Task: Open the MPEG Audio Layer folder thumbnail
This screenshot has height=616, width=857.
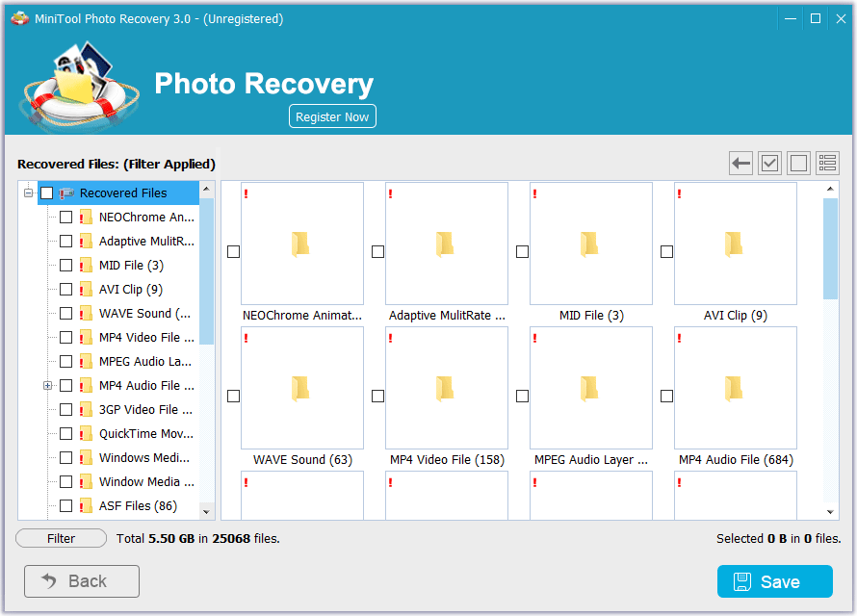Action: click(x=591, y=388)
